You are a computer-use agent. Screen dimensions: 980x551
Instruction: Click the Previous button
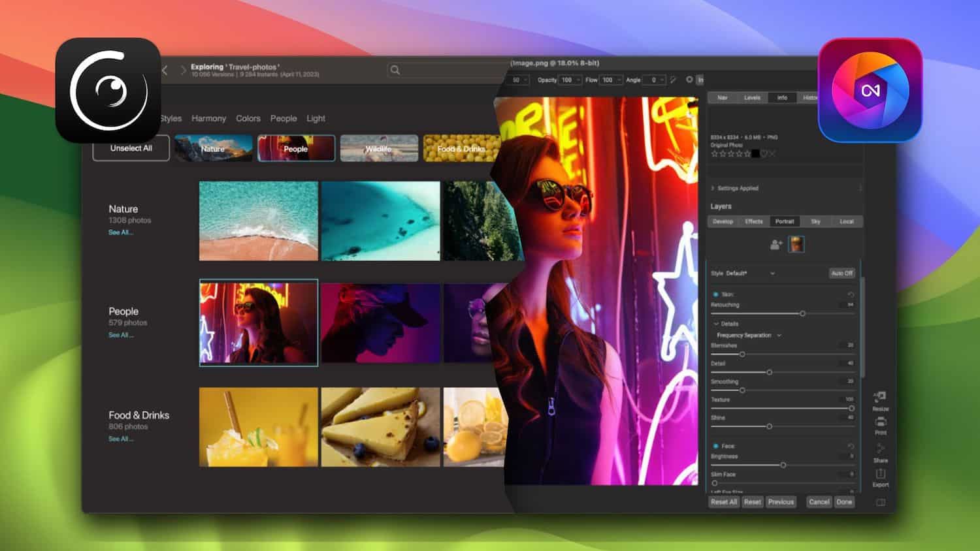(781, 502)
